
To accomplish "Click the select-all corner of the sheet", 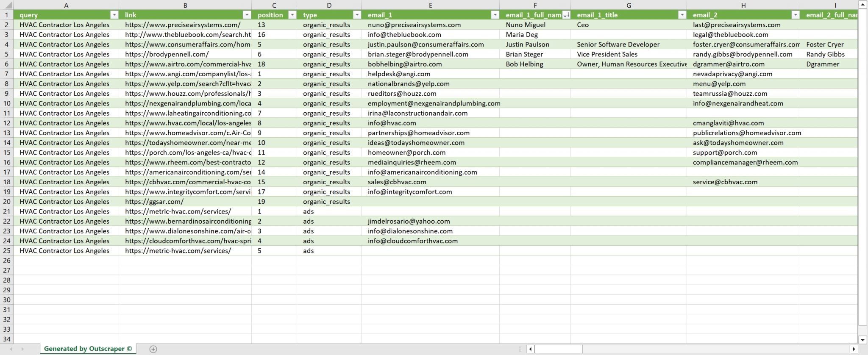I will [7, 5].
